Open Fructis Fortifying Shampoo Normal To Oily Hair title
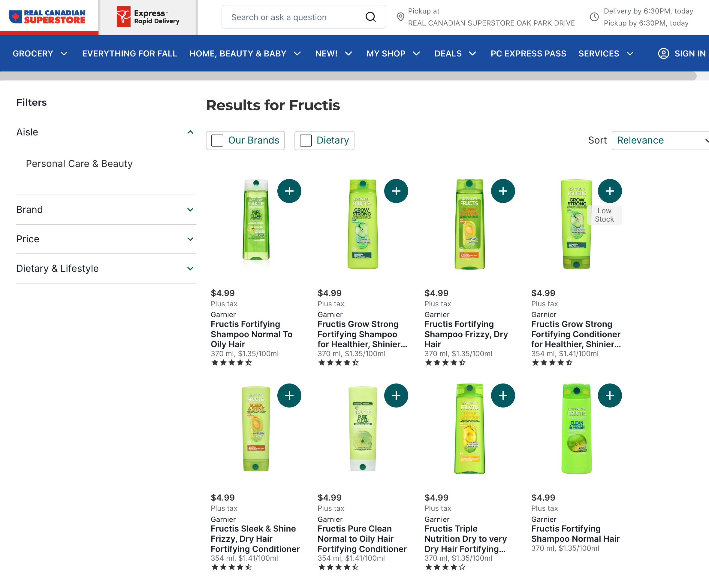 point(252,334)
